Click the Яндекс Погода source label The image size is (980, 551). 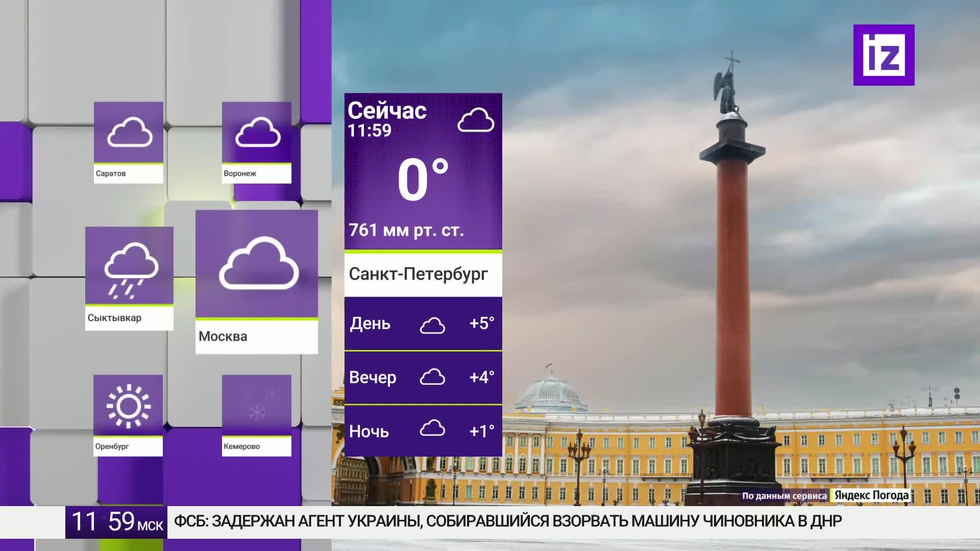(871, 495)
